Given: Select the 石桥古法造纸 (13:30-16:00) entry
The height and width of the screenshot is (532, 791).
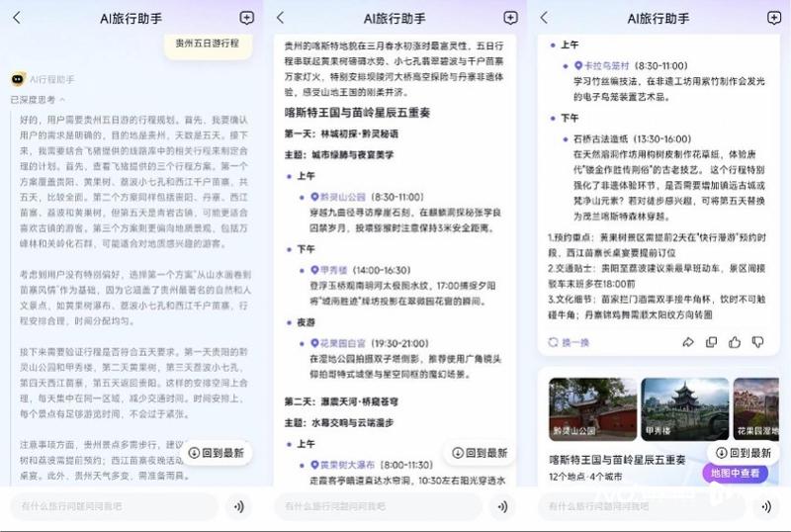Looking at the screenshot, I should [633, 138].
